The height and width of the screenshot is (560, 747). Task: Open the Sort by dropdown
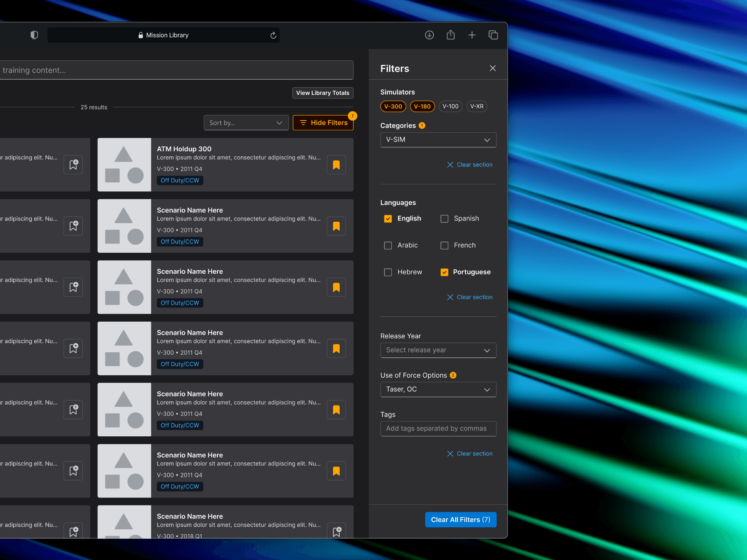pyautogui.click(x=246, y=123)
